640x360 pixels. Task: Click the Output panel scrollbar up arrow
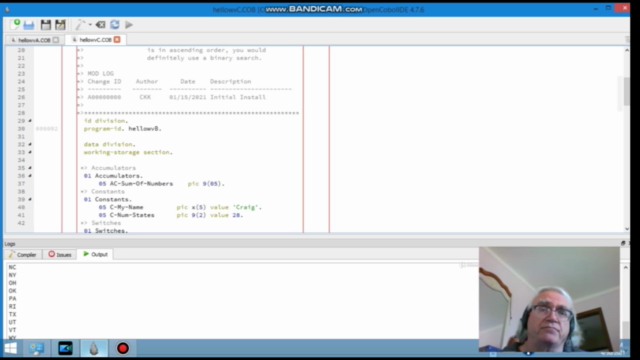(625, 267)
